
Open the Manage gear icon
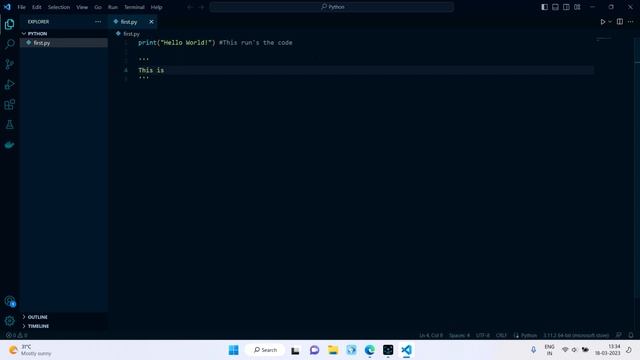click(9, 321)
